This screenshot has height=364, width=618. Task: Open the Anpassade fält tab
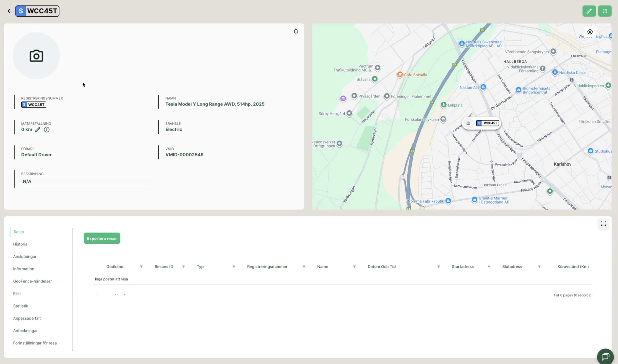(x=27, y=318)
